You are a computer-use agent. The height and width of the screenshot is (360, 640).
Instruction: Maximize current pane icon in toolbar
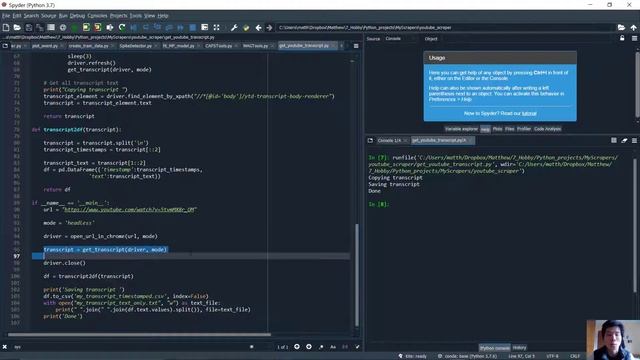pyautogui.click(x=204, y=27)
